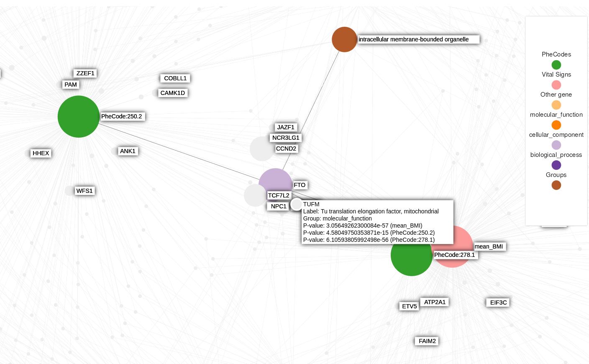The width and height of the screenshot is (589, 364).
Task: Click the brown intracellular membrane-bounded organelle node
Action: tap(344, 39)
